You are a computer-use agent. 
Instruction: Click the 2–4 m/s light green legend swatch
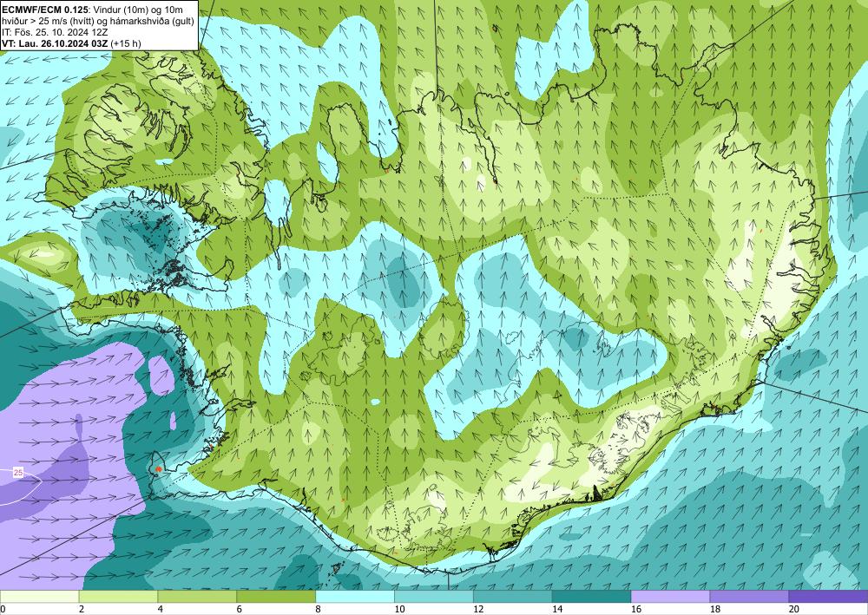point(118,597)
